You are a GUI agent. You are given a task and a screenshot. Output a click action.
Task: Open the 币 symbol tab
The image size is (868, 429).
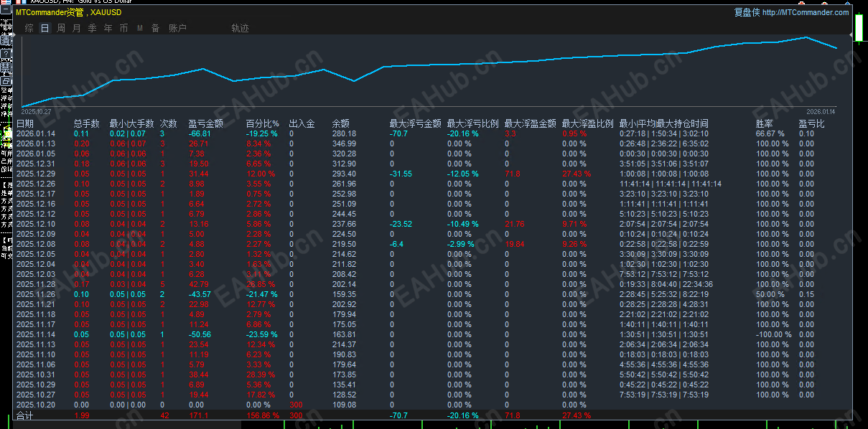pos(124,29)
